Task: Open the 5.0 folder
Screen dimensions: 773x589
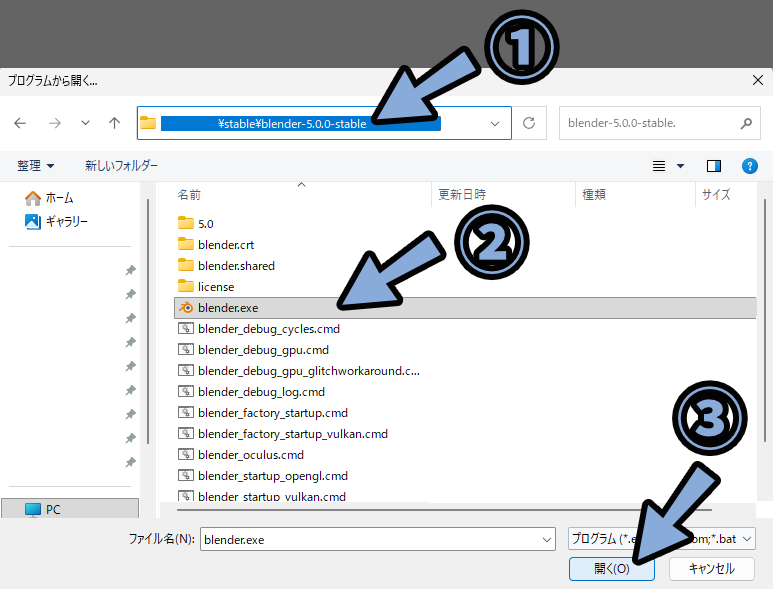Action: tap(206, 224)
